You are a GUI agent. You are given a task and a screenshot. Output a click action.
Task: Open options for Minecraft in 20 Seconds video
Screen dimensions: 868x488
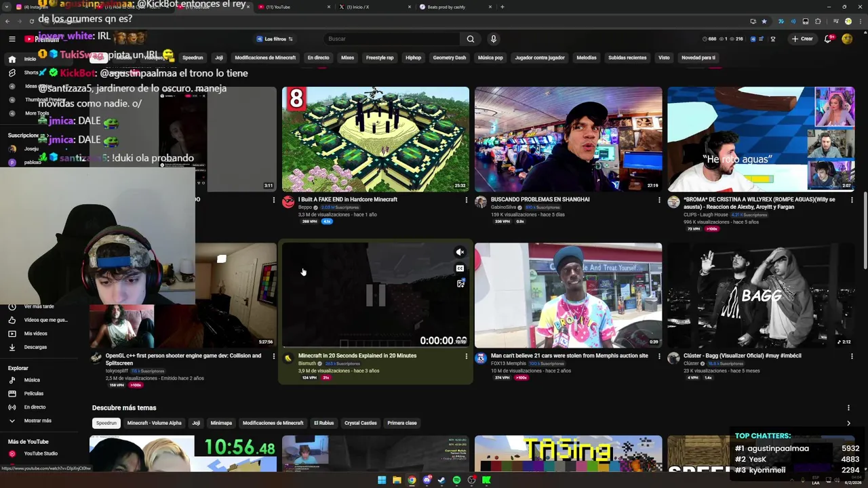coord(466,356)
